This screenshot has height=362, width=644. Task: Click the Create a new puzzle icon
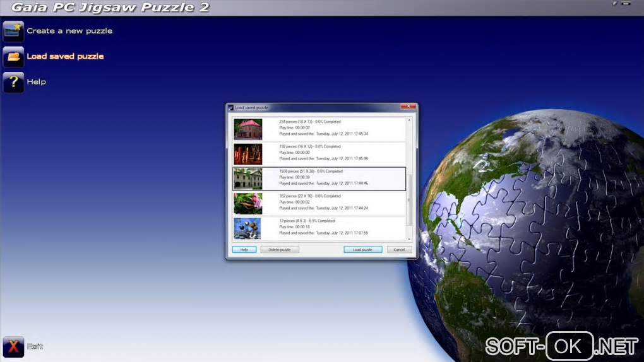13,31
